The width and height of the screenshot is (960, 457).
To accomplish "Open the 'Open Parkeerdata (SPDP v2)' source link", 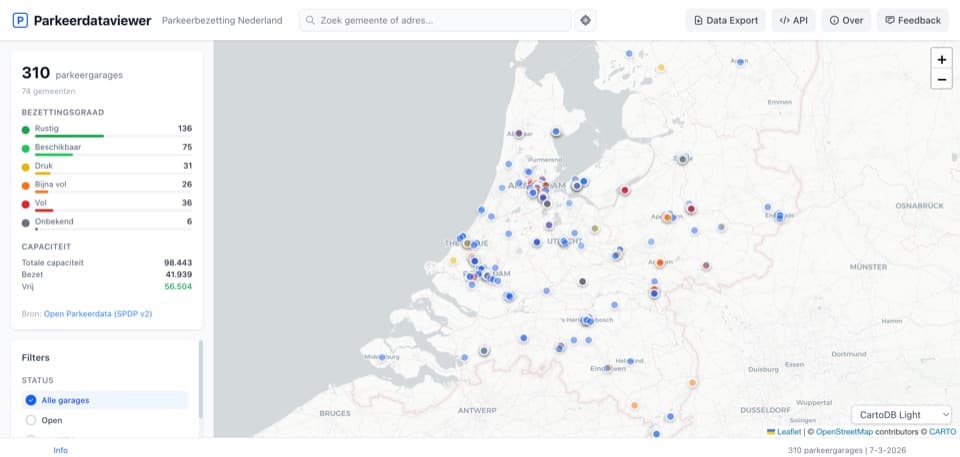I will (x=98, y=314).
